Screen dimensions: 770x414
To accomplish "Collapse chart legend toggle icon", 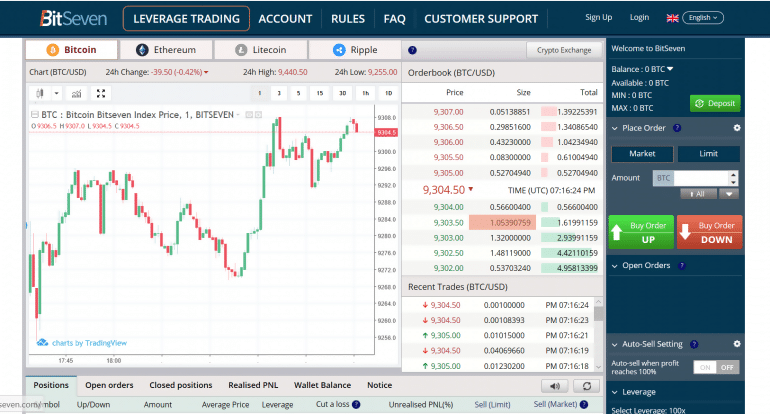I will click(35, 114).
